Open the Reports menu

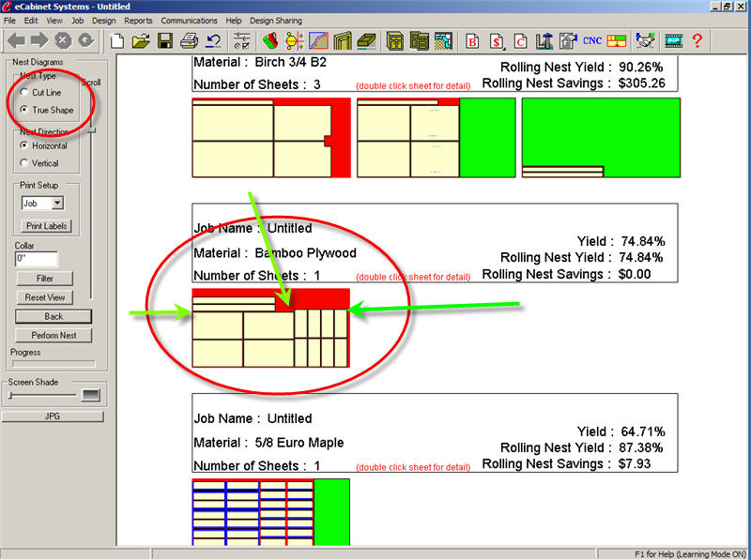[138, 21]
